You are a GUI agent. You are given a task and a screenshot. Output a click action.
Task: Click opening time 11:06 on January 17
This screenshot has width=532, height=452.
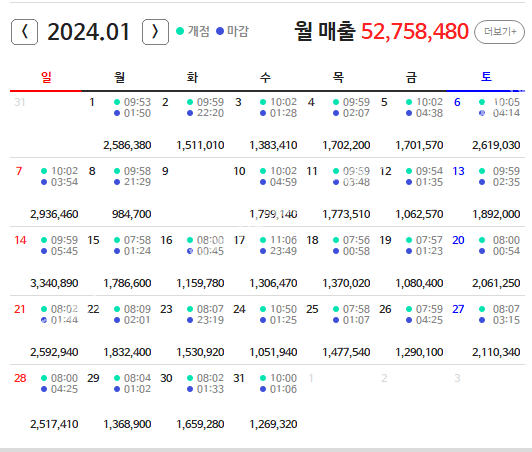point(283,240)
